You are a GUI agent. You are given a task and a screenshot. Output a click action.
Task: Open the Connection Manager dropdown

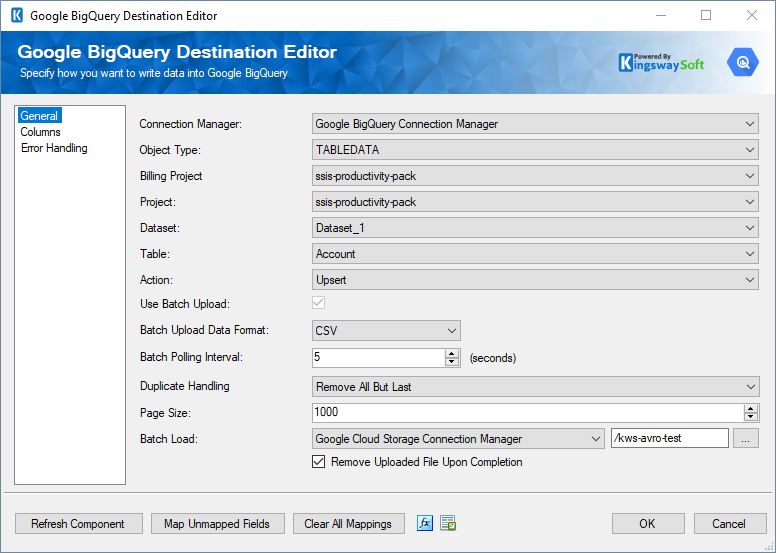535,124
